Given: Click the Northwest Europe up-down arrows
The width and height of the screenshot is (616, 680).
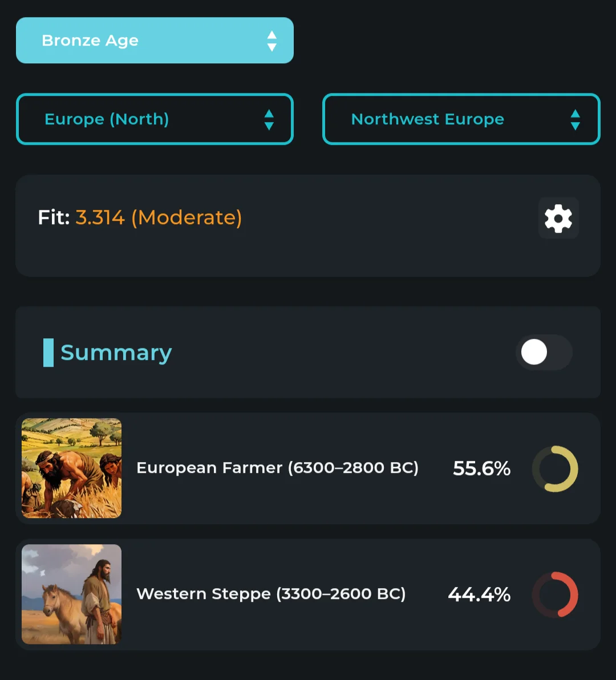Looking at the screenshot, I should pyautogui.click(x=576, y=120).
